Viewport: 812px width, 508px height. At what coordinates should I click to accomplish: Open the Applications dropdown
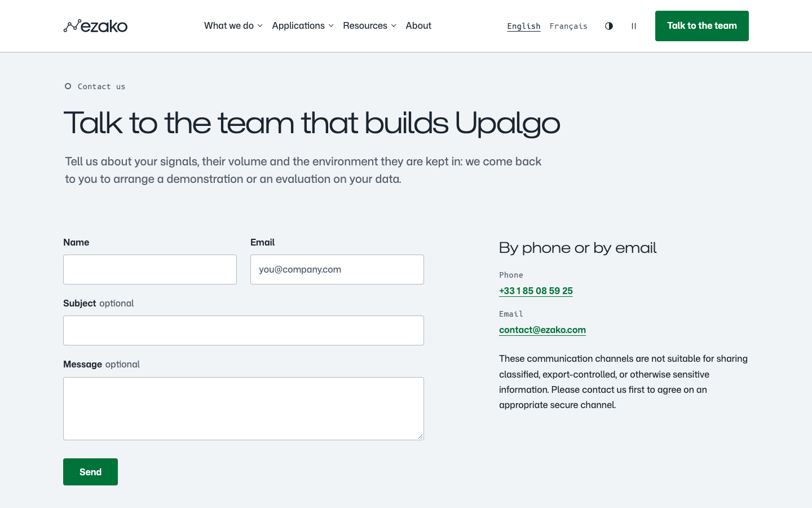pos(303,26)
